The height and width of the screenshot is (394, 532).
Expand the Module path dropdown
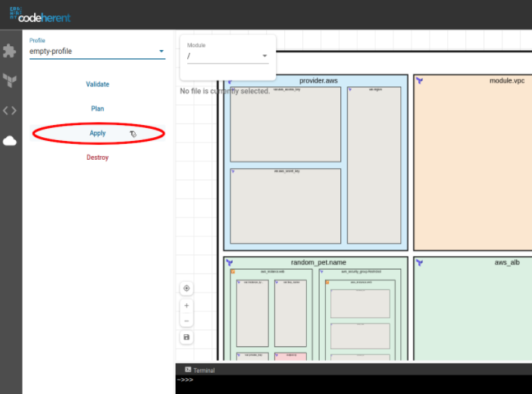click(x=227, y=56)
